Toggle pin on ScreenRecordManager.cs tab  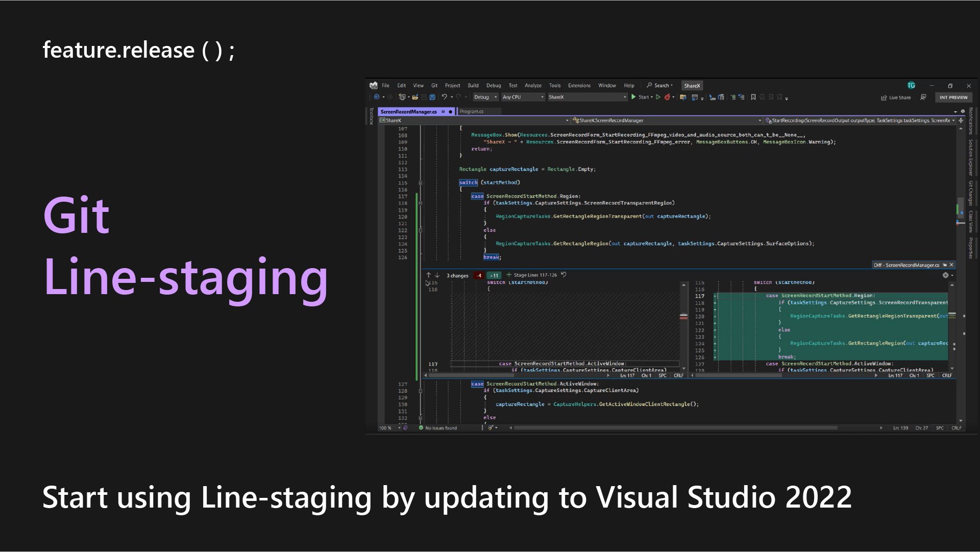tap(444, 111)
